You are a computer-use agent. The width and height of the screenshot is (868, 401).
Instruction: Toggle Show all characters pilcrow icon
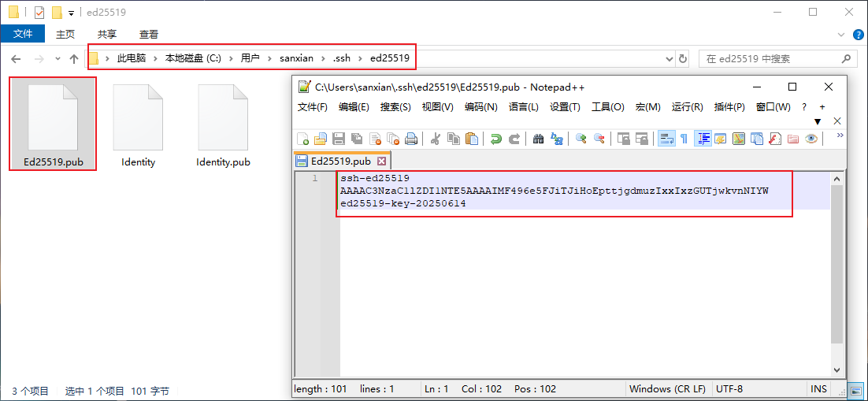(x=684, y=139)
